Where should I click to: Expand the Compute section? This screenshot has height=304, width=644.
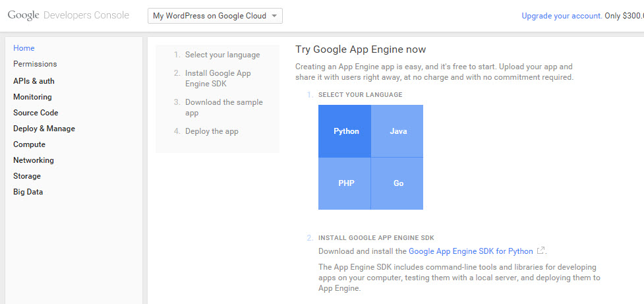pyautogui.click(x=29, y=144)
